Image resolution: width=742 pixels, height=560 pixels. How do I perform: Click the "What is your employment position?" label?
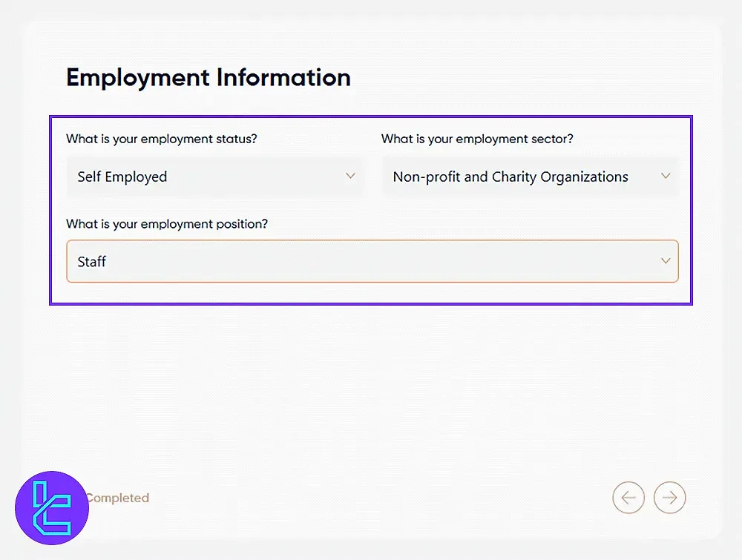click(x=167, y=223)
